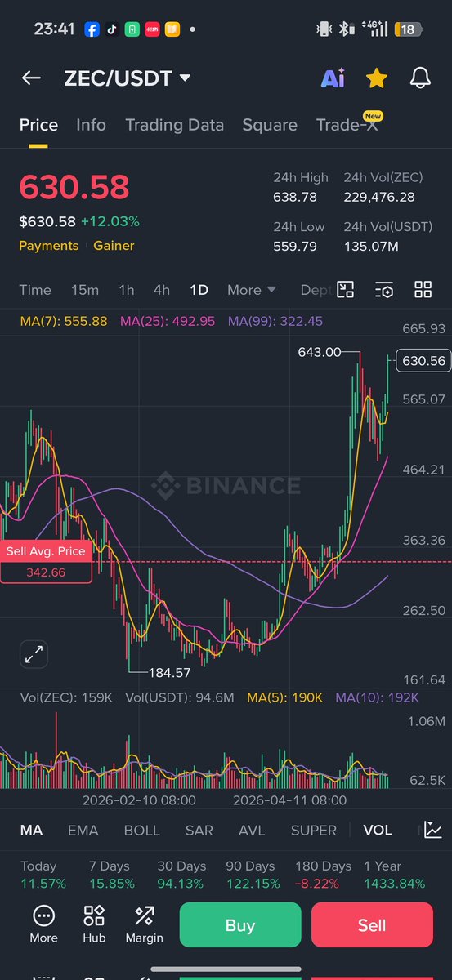Toggle the MA indicator
Viewport: 452px width, 980px height.
point(31,830)
